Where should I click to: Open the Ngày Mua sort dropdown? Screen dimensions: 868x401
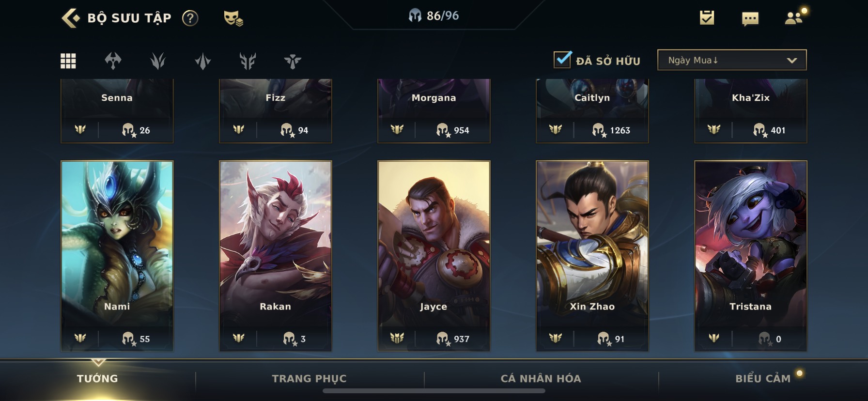tap(731, 60)
